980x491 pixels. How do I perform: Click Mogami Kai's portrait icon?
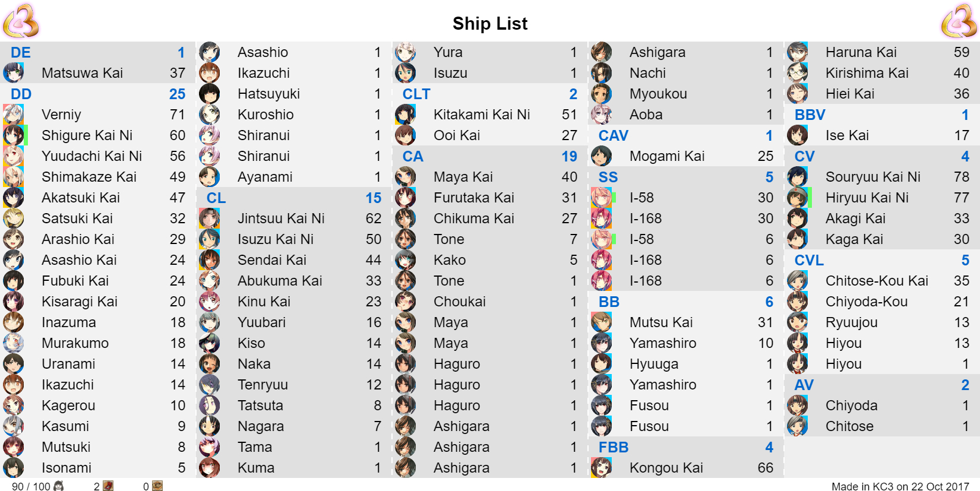click(x=602, y=156)
